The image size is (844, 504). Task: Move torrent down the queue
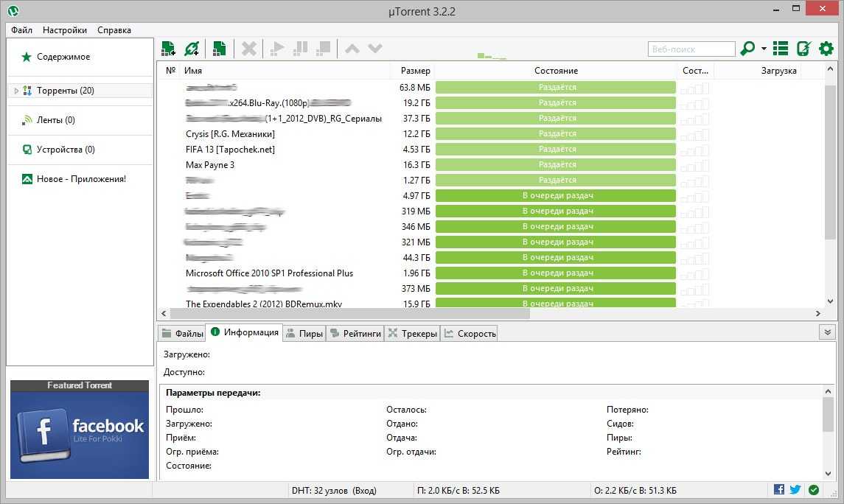pyautogui.click(x=375, y=49)
